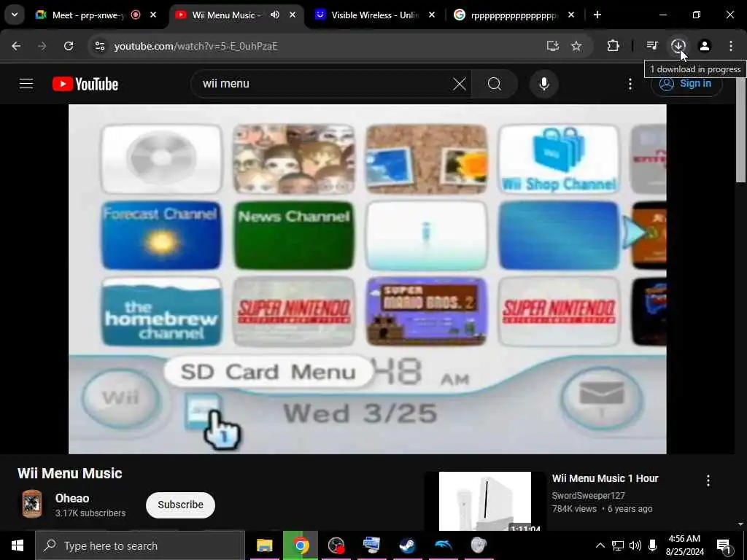
Task: Clear the wii menu search text
Action: coord(460,84)
